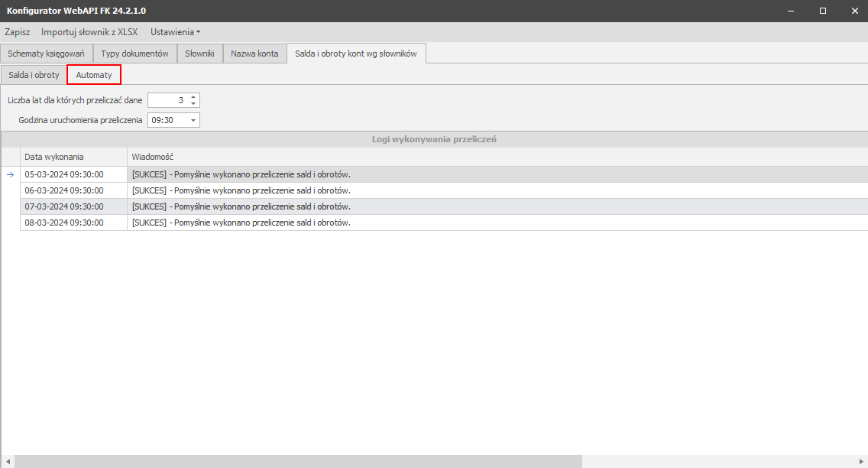Click Zapisz to save configuration
This screenshot has width=868, height=468.
[x=17, y=32]
